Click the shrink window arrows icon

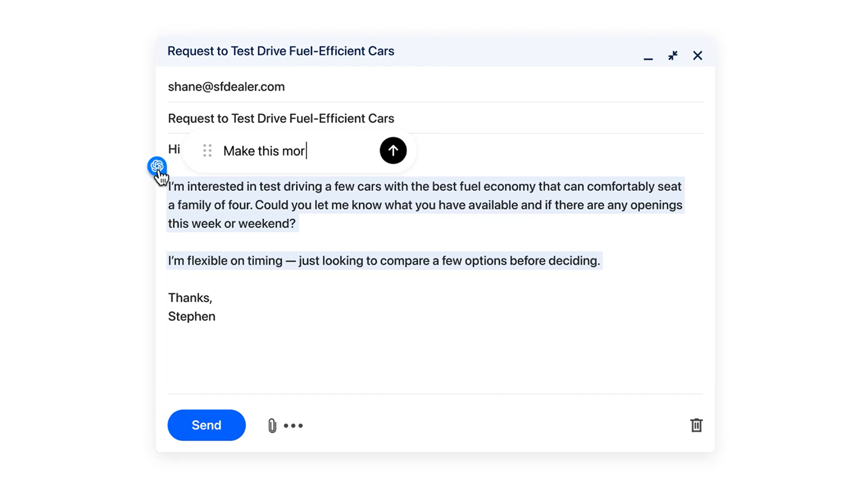673,56
